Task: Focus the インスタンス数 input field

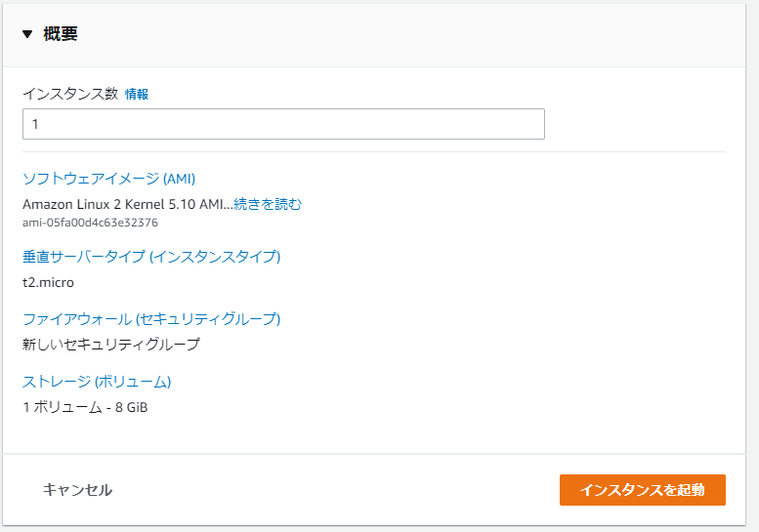Action: click(x=283, y=124)
